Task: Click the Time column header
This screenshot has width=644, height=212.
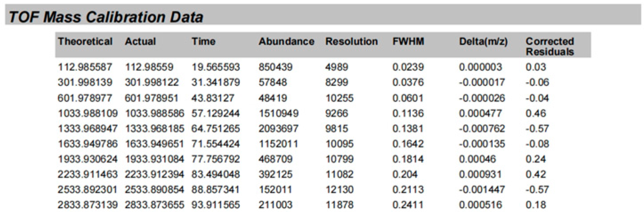Action: point(203,41)
